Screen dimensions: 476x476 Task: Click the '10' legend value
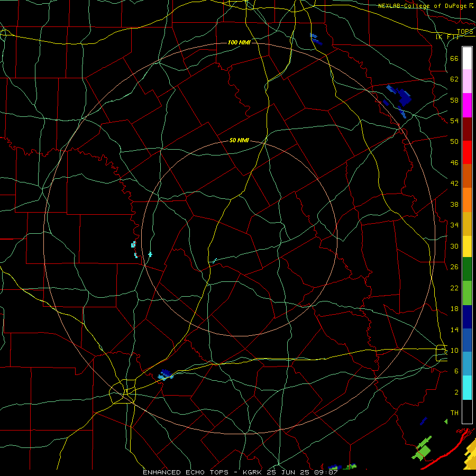[454, 350]
